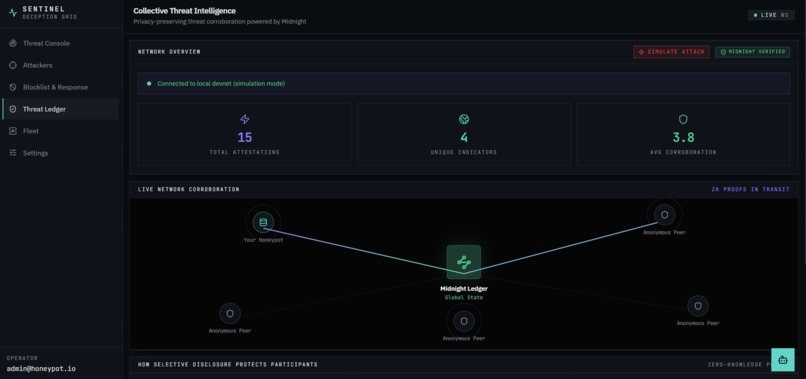The width and height of the screenshot is (806, 379).
Task: Click 'How Selective Disclosure Protects Participants' heading
Action: pyautogui.click(x=228, y=364)
